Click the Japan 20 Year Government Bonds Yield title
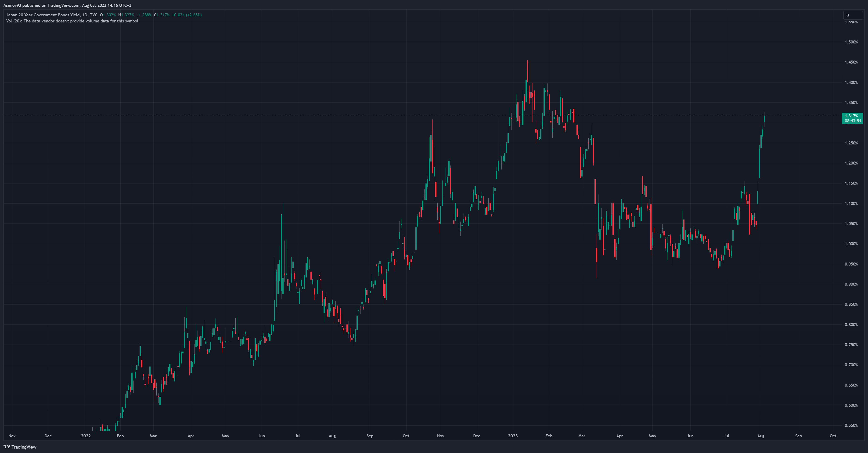 [x=43, y=15]
